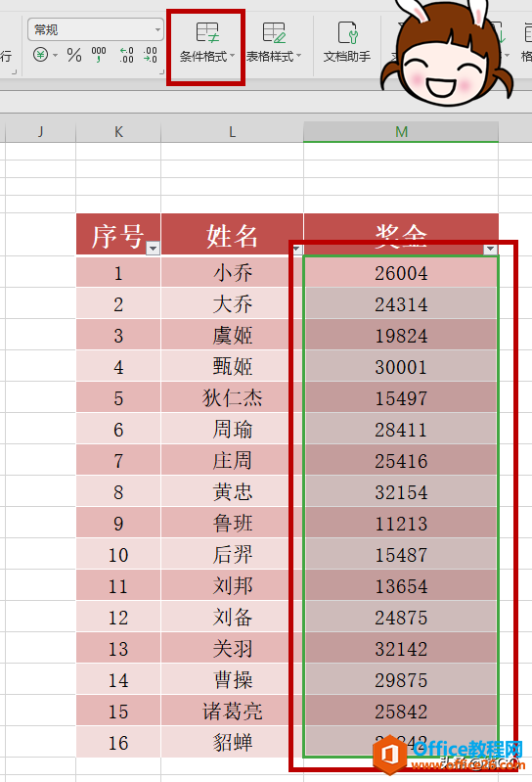Open the filter dropdown on 姓名 header

pyautogui.click(x=296, y=248)
